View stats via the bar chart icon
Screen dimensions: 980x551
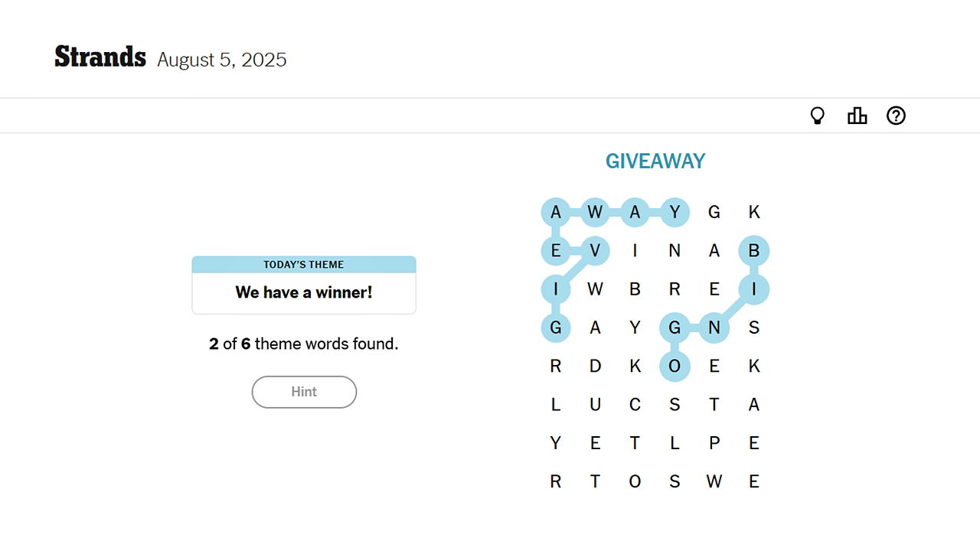(x=857, y=115)
